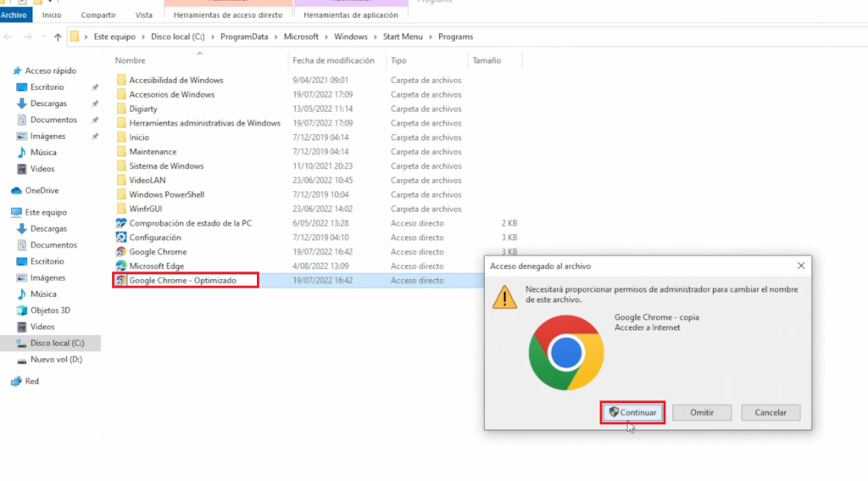Select the VideoLAN folder icon

pyautogui.click(x=121, y=181)
